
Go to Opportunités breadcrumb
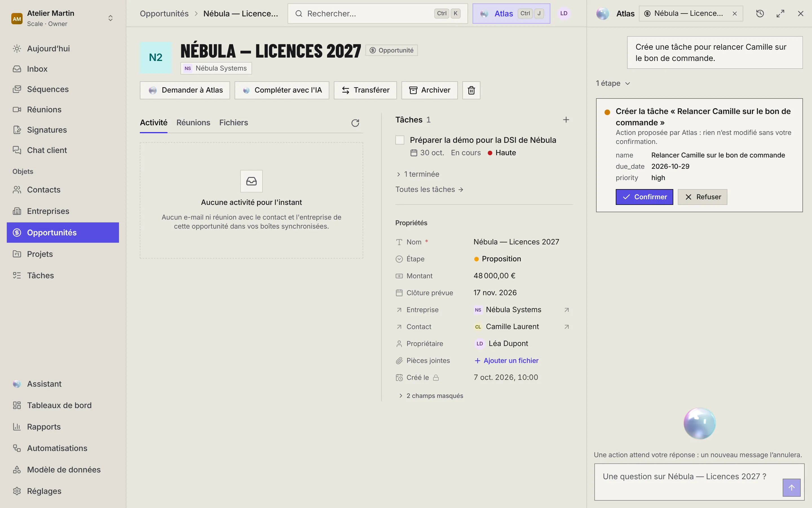click(x=164, y=14)
